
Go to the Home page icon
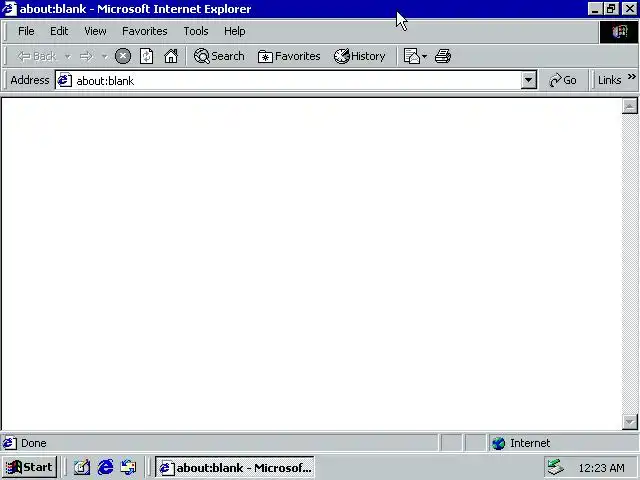click(x=171, y=56)
